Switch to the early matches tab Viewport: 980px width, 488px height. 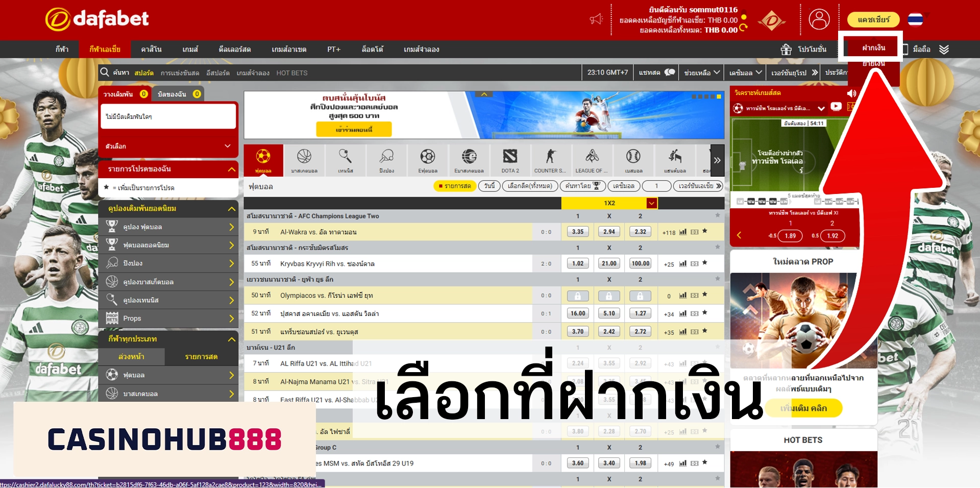[x=131, y=357]
